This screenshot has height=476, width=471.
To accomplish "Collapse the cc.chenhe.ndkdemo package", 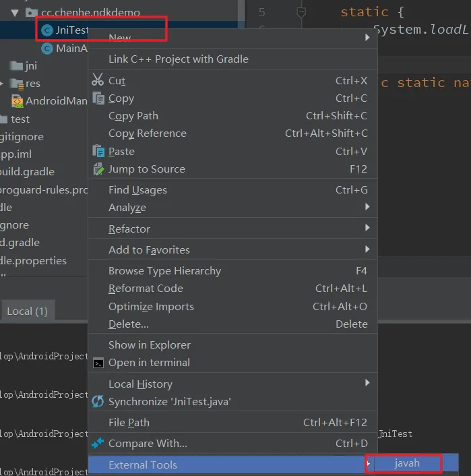I will coord(15,12).
